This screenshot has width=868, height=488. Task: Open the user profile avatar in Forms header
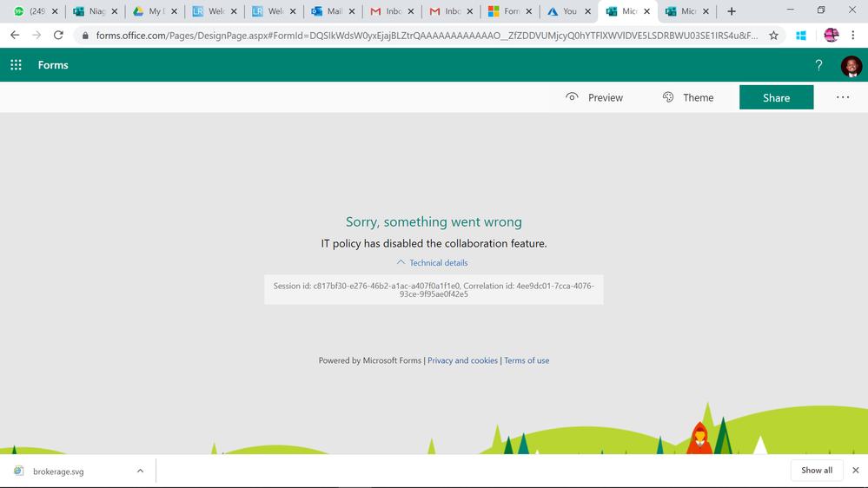851,66
